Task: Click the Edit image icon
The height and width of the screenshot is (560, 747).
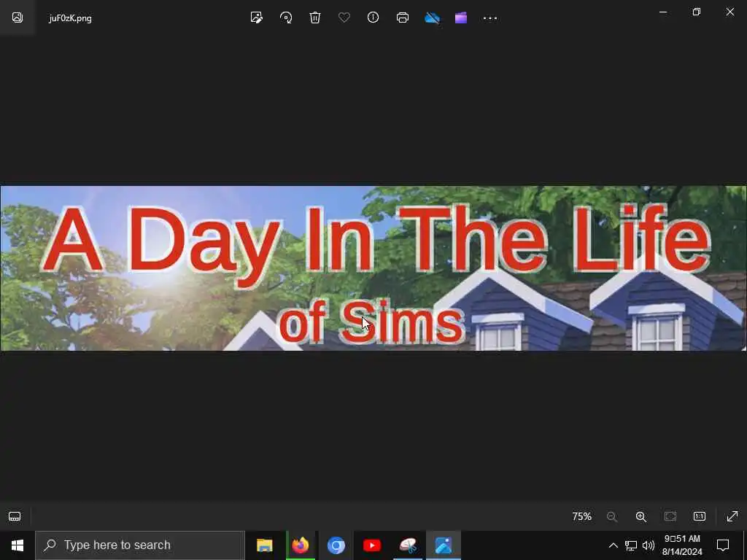Action: point(256,17)
